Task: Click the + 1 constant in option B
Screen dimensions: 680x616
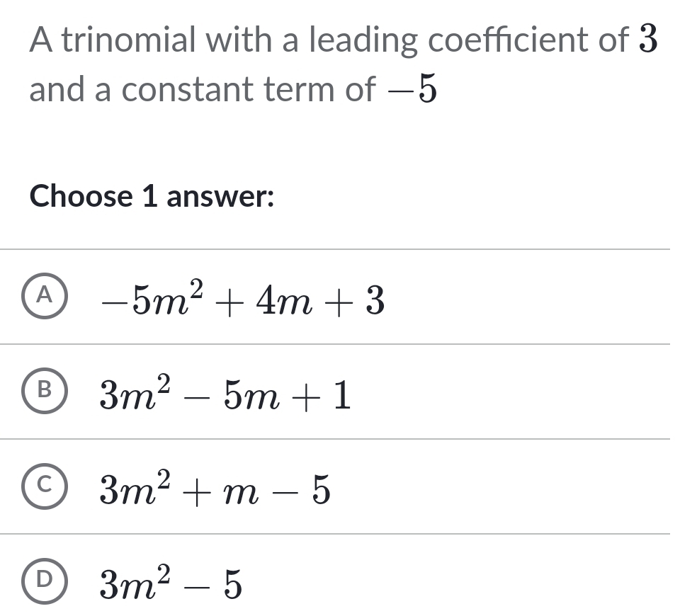Action: click(x=329, y=397)
